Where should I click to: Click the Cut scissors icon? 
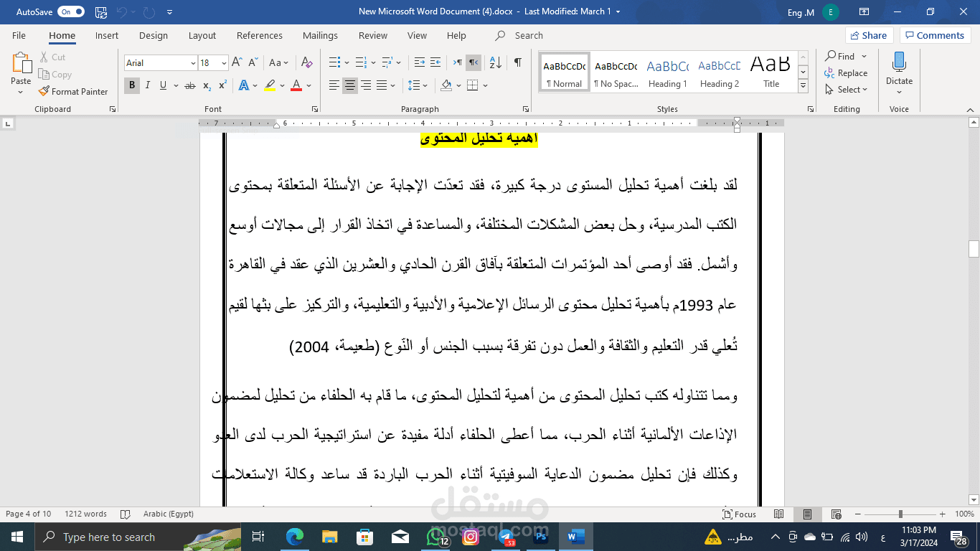(44, 57)
